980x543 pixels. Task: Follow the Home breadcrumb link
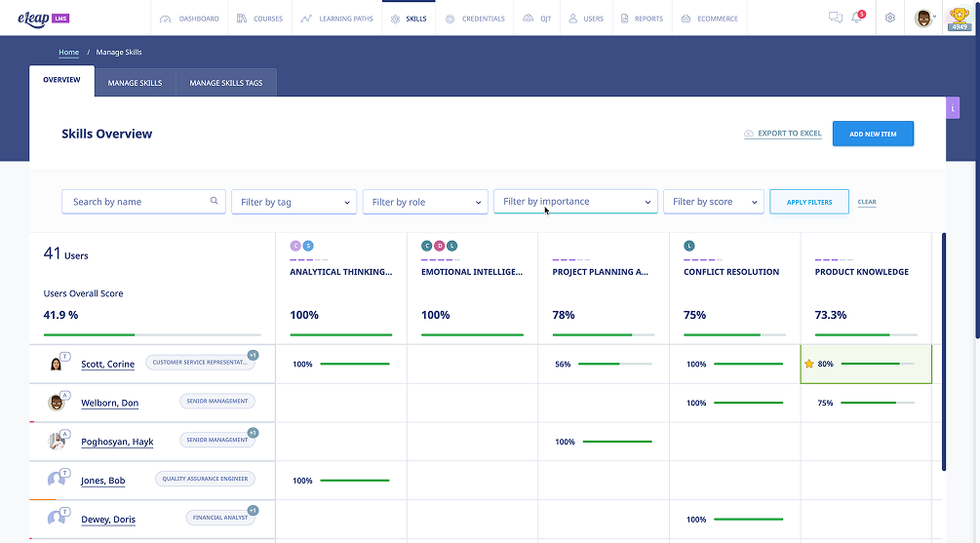pyautogui.click(x=69, y=52)
